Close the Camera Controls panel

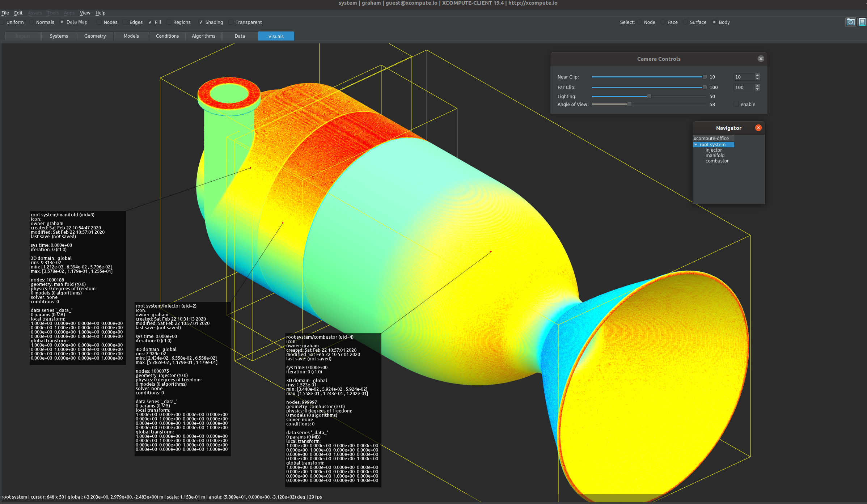[x=761, y=59]
